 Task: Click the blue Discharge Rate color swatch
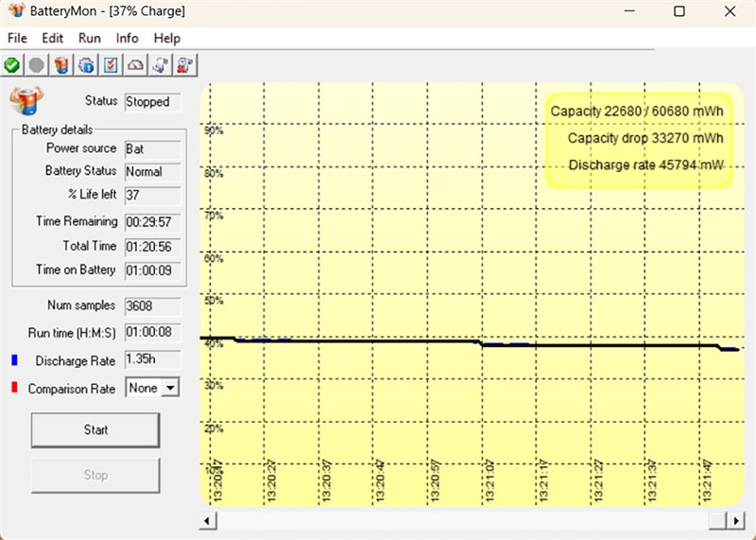14,360
